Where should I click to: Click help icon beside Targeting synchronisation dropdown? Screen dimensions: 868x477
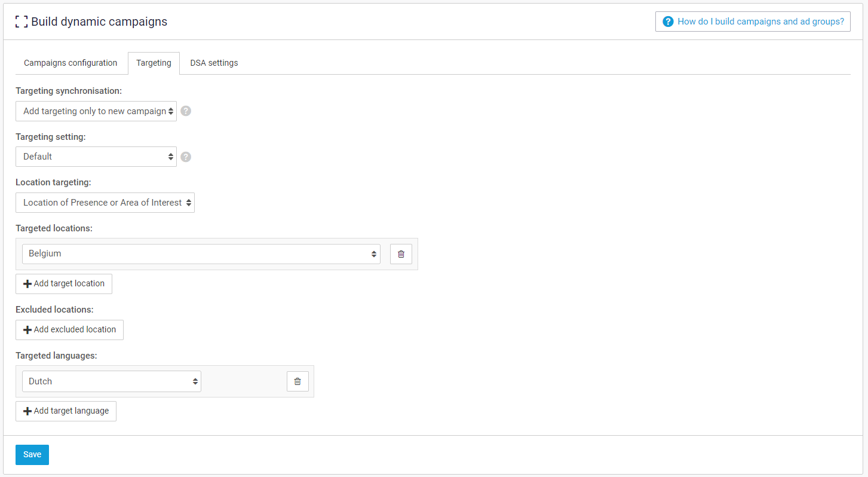[x=186, y=111]
